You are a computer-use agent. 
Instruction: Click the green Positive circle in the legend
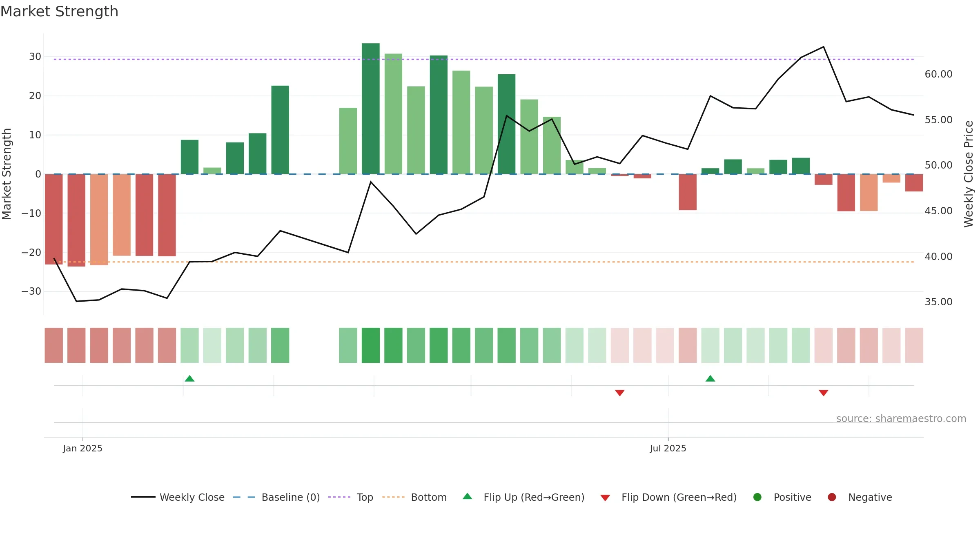(x=757, y=497)
